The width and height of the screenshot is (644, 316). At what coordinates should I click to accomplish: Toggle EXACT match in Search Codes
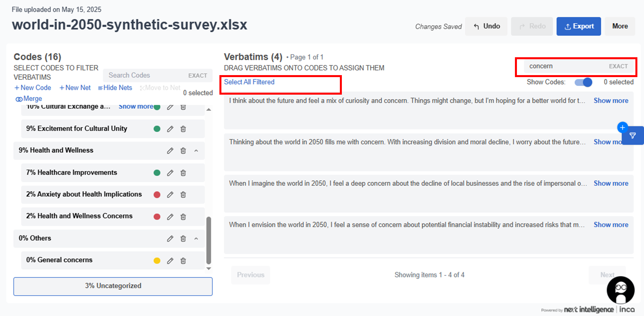[x=198, y=75]
